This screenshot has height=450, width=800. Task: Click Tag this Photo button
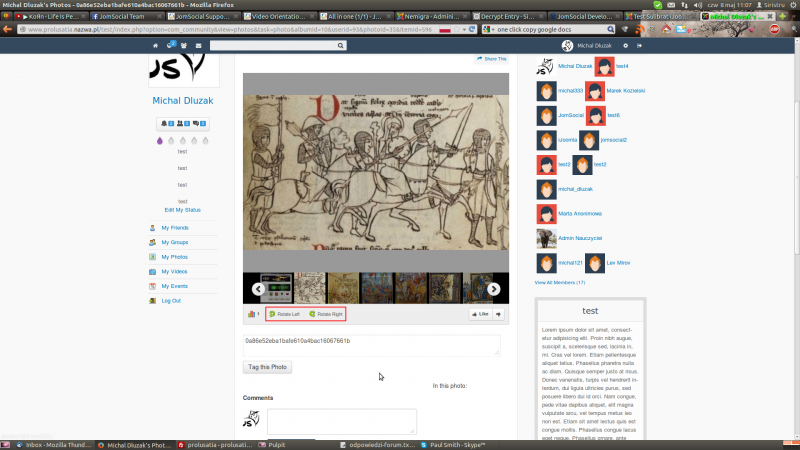[267, 367]
